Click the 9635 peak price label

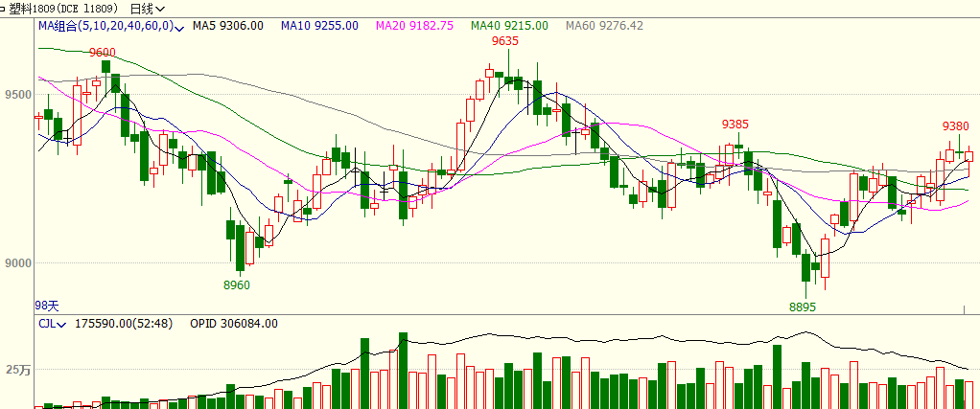[505, 41]
